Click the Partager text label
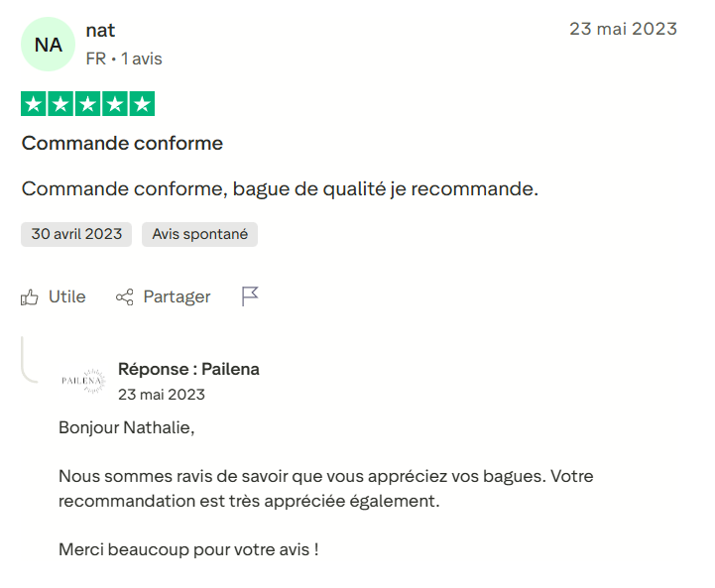The width and height of the screenshot is (715, 588). (177, 296)
